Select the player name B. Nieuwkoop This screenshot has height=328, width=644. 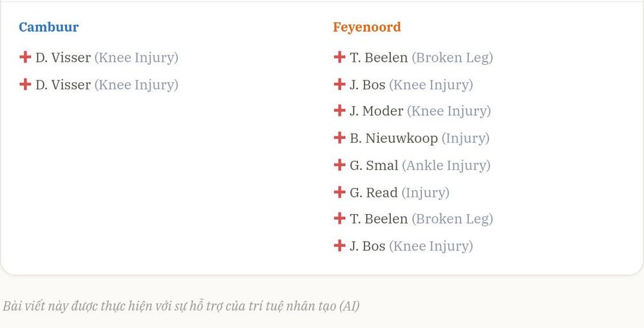[x=393, y=138]
